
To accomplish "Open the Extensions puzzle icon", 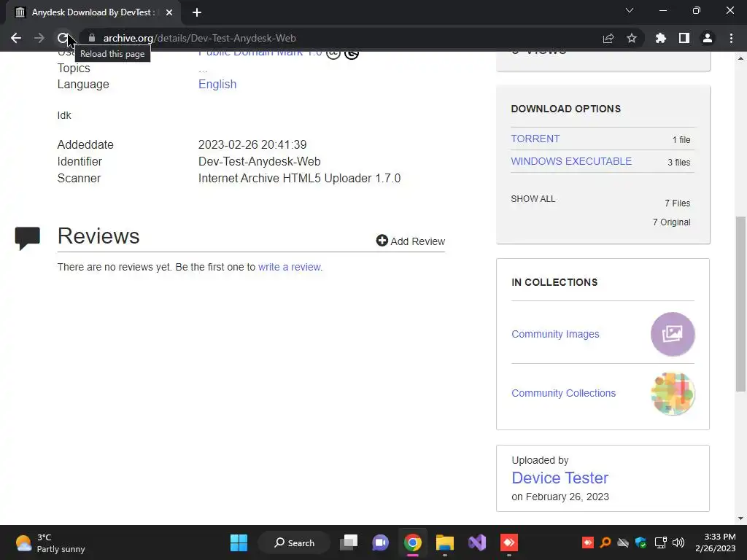I will [x=661, y=38].
